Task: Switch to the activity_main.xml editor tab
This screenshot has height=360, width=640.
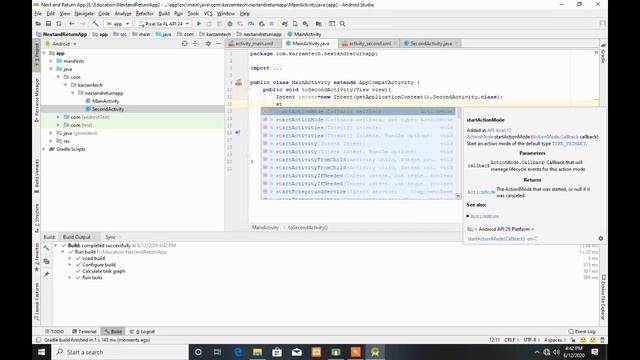Action: coord(253,43)
